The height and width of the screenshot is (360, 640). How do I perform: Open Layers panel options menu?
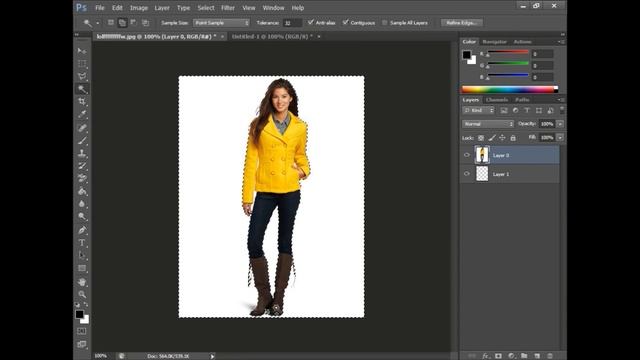[x=562, y=100]
